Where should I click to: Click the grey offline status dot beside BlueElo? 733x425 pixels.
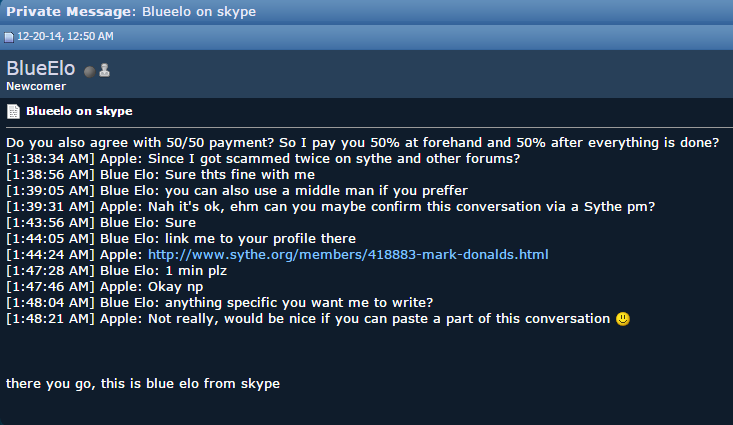[x=89, y=72]
